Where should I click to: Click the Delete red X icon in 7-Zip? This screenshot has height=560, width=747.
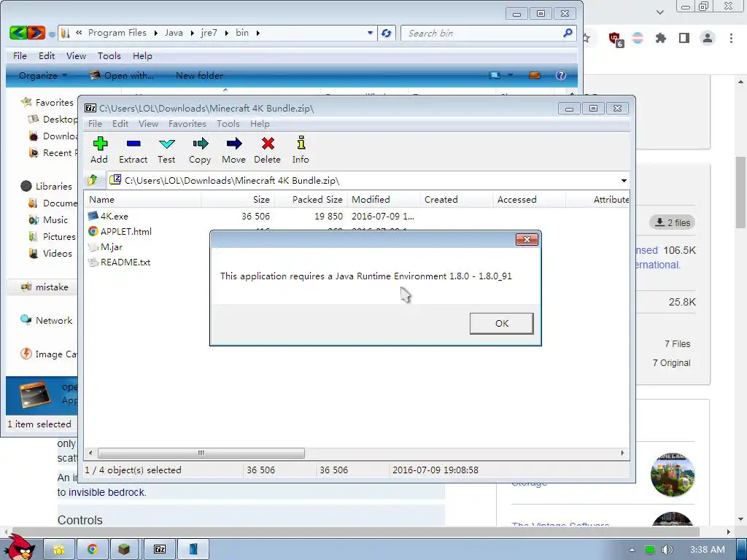(267, 150)
